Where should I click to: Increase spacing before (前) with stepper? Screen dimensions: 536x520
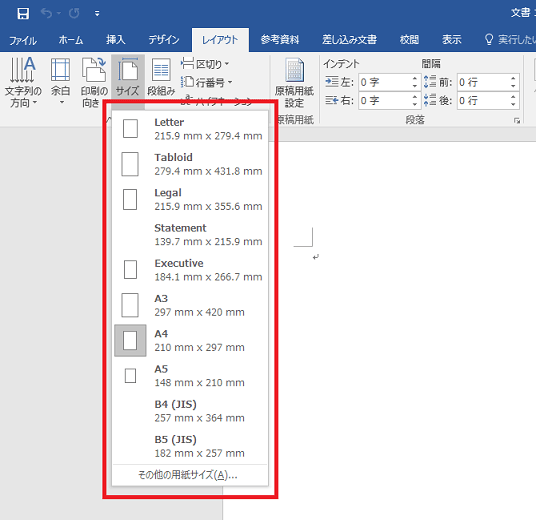pyautogui.click(x=513, y=79)
